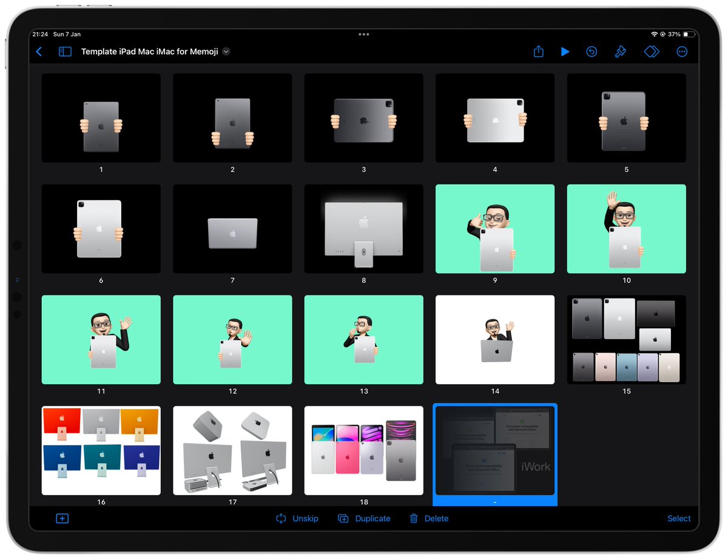Open the More options ellipsis icon
The image size is (728, 560).
682,52
